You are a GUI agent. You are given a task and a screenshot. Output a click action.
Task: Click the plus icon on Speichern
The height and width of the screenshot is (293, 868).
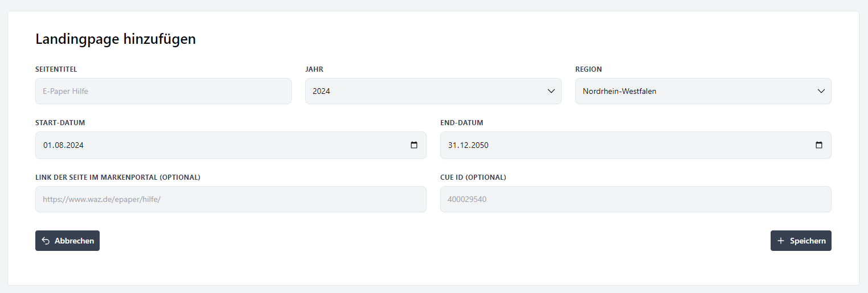[x=781, y=241]
